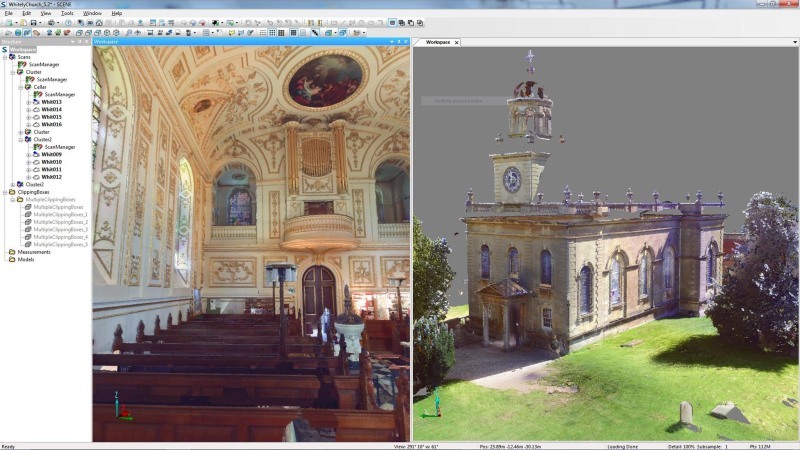
Task: Open the dropdown arrow beside the Save icon
Action: pos(40,23)
